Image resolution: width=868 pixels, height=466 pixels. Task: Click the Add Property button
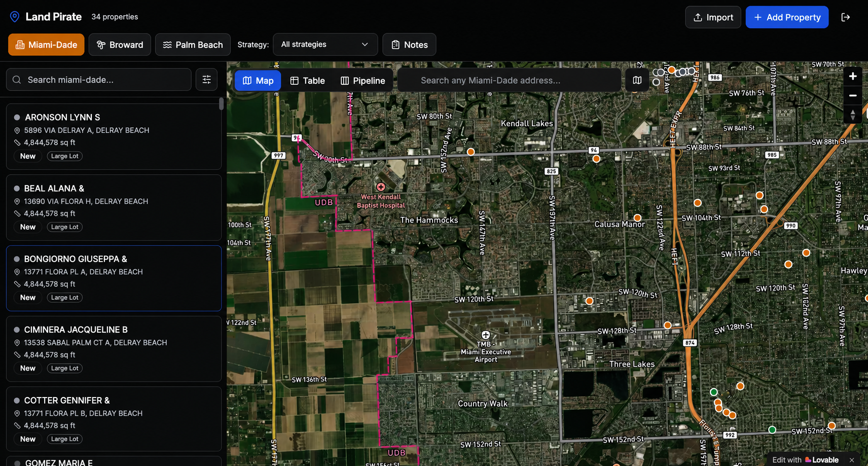[x=787, y=17]
